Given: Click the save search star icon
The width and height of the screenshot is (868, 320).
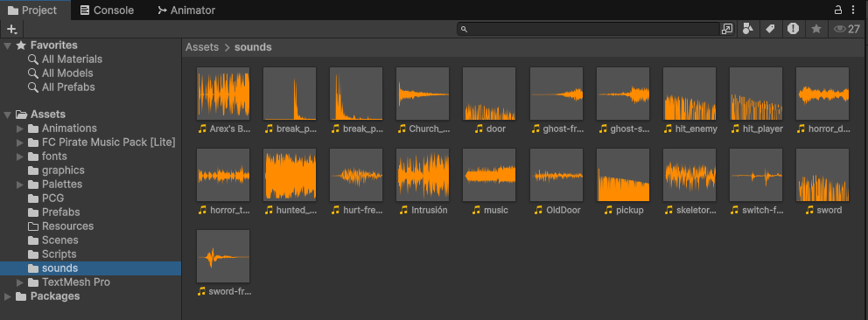Looking at the screenshot, I should (816, 30).
